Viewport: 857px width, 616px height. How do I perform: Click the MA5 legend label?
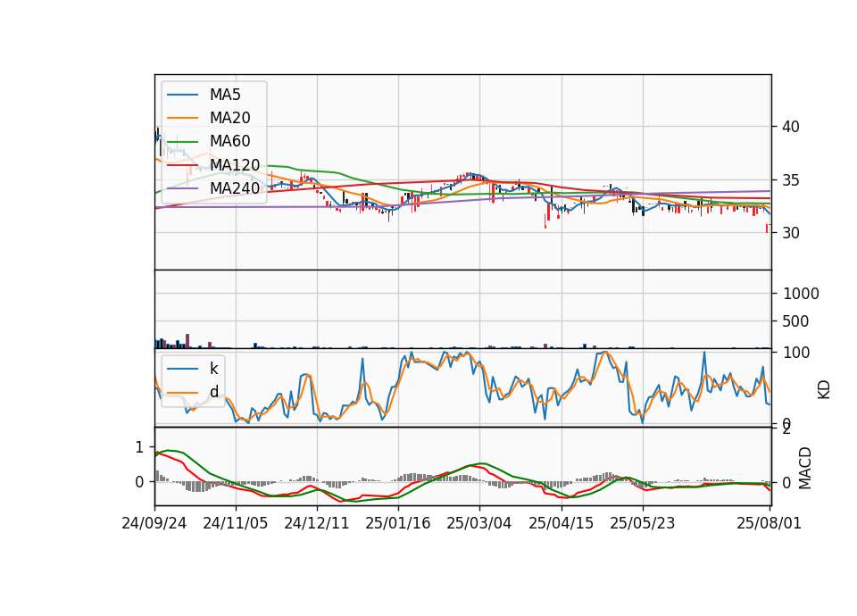pos(225,95)
